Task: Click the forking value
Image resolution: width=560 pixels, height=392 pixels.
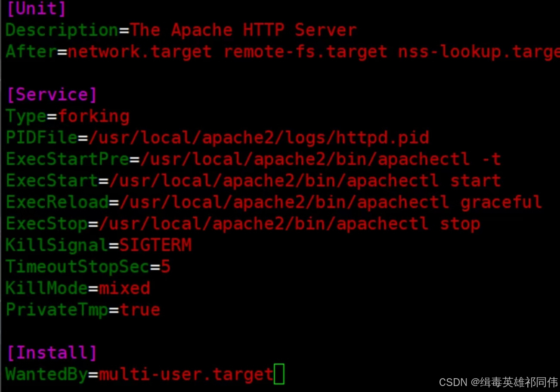Action: point(93,117)
